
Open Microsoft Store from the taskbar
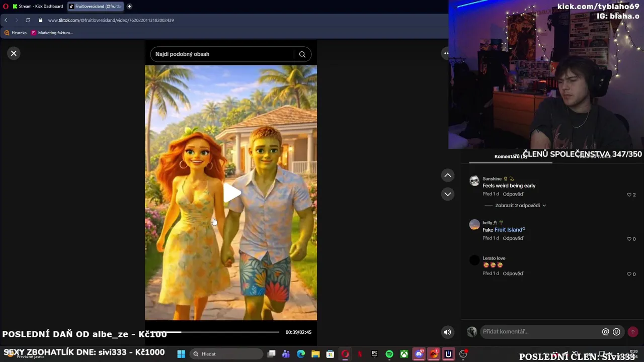(330, 354)
